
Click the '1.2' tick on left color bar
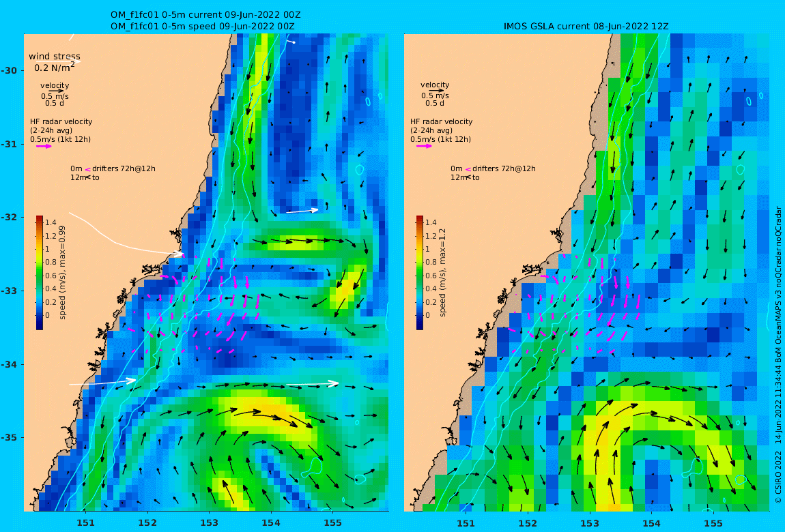coord(51,236)
